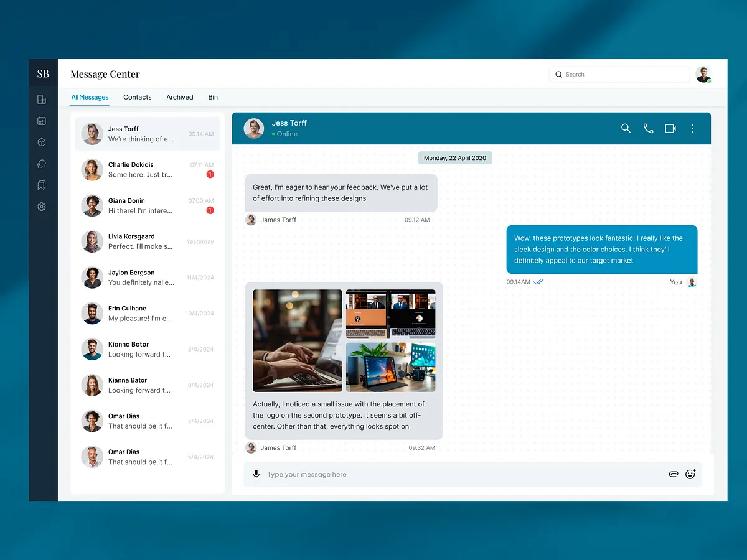
Task: Record audio with the microphone icon
Action: (256, 474)
